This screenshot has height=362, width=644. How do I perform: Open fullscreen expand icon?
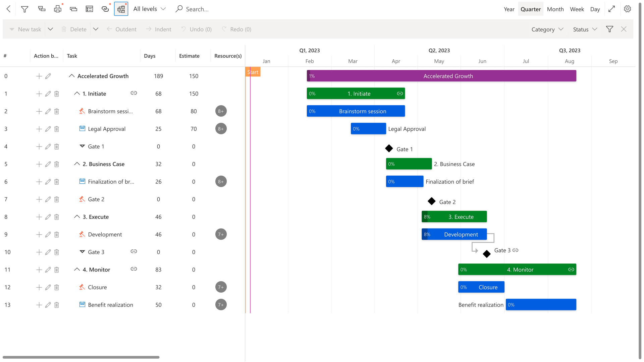click(612, 9)
